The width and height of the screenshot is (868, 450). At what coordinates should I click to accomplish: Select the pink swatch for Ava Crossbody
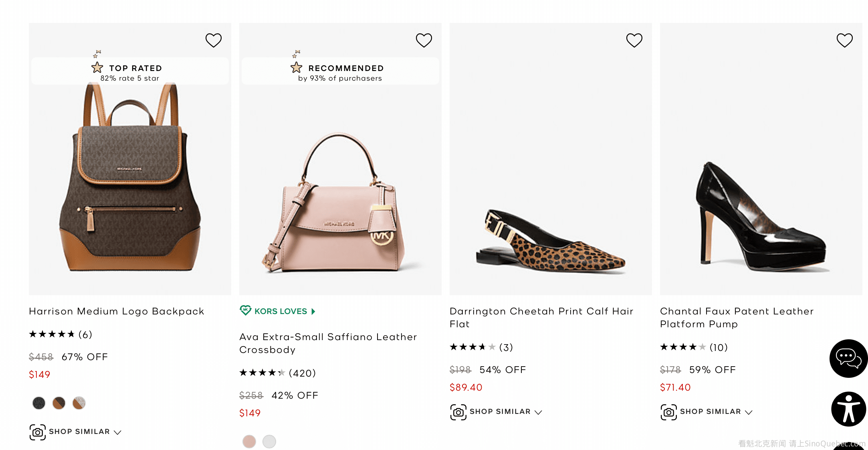(249, 441)
